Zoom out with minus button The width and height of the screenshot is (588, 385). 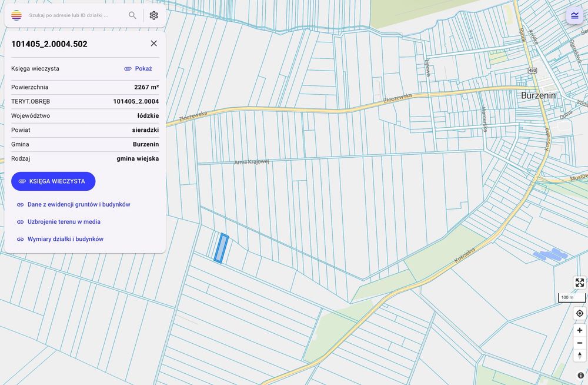(579, 343)
